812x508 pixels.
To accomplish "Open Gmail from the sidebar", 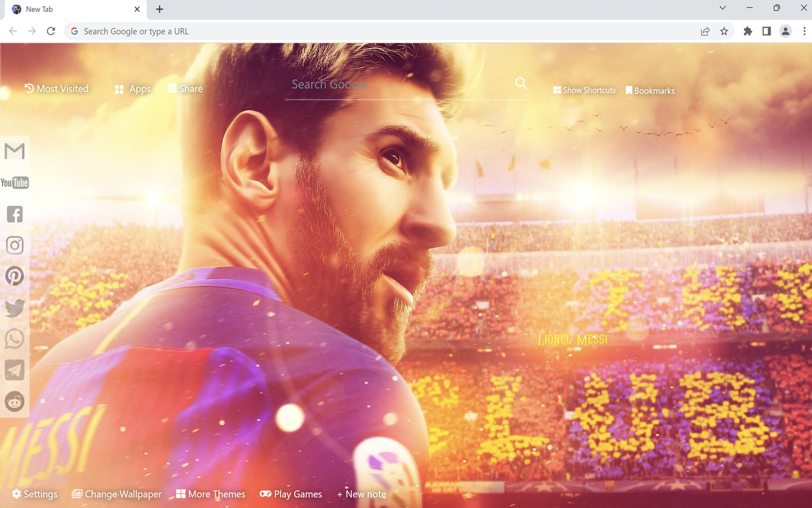I will coord(15,151).
